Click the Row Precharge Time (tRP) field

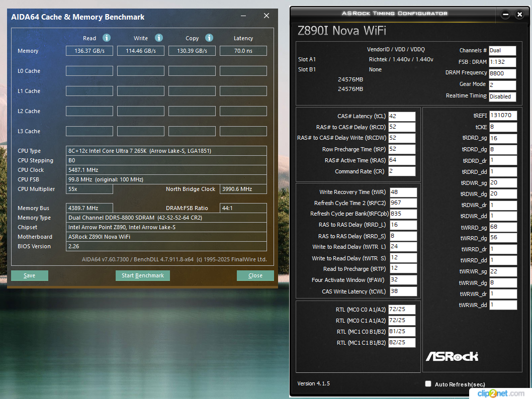click(x=402, y=149)
